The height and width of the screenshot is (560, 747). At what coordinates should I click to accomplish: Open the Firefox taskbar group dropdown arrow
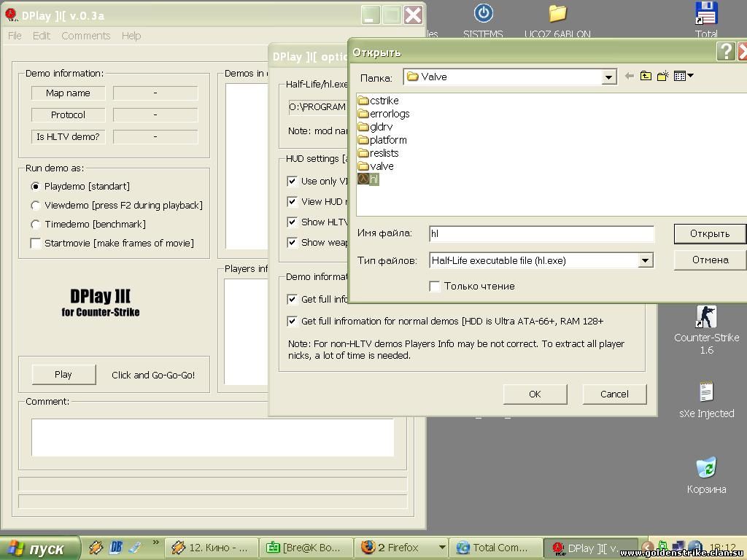point(442,547)
